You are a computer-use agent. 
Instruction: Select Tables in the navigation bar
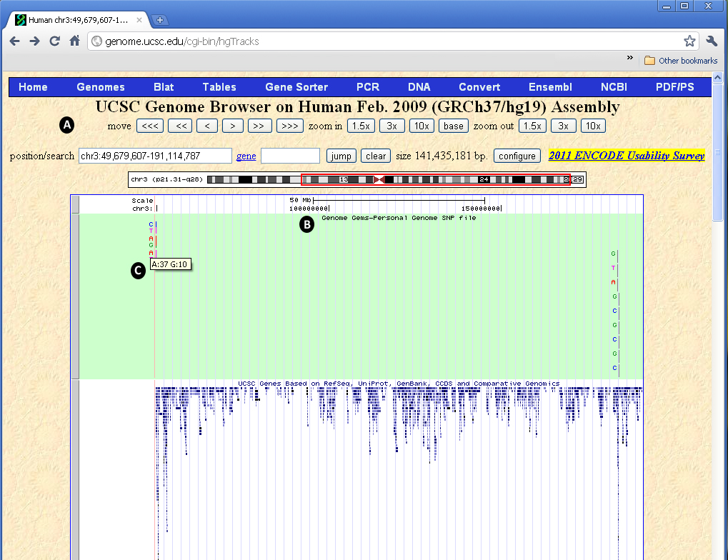[x=219, y=87]
